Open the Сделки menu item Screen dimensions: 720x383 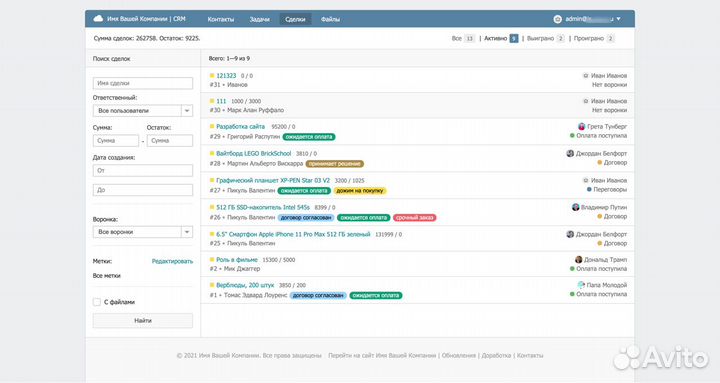[x=295, y=19]
